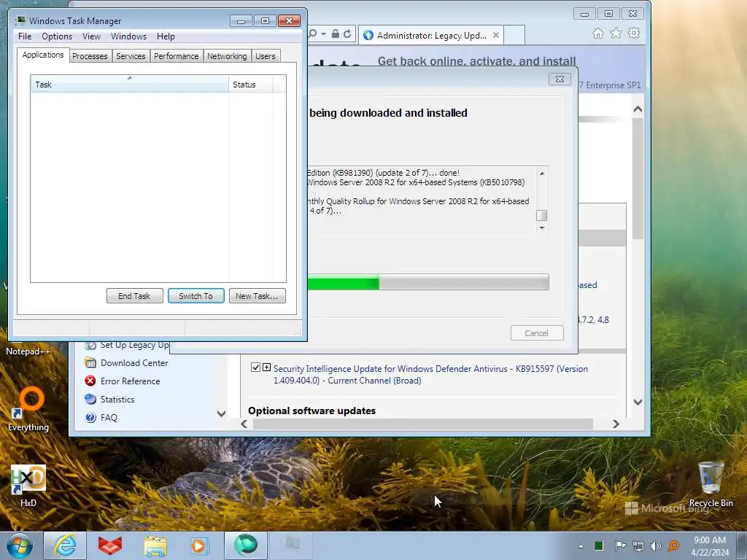Cancel the update installation dialog
The width and height of the screenshot is (747, 560).
(x=536, y=332)
